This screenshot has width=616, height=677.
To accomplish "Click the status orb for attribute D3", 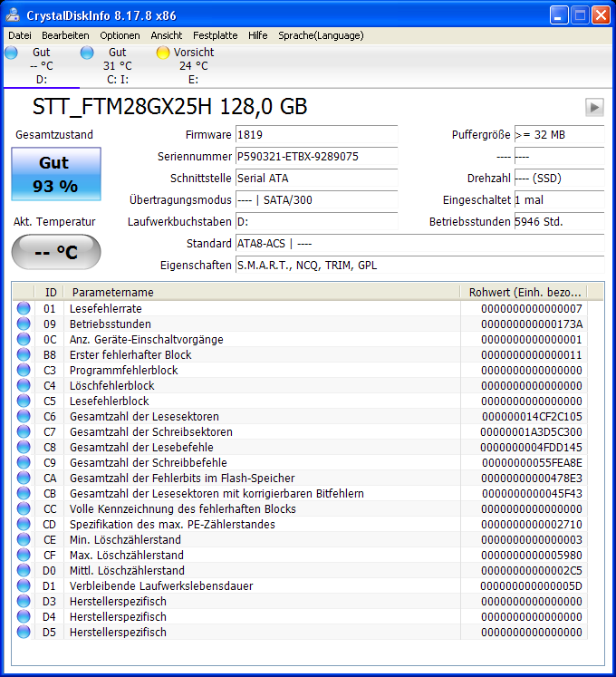I will coord(24,601).
